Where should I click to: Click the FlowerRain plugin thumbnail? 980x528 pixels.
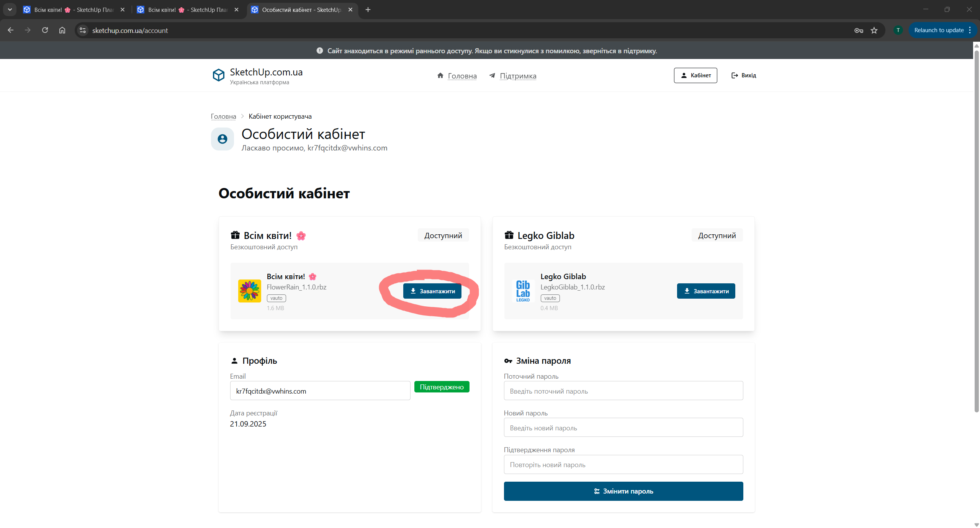[x=249, y=291]
